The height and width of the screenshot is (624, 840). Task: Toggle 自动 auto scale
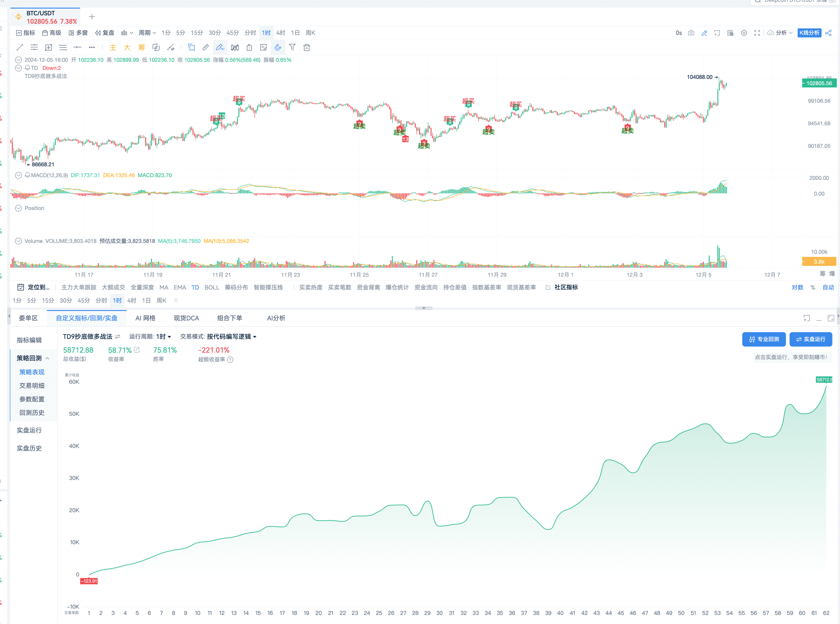pyautogui.click(x=828, y=287)
